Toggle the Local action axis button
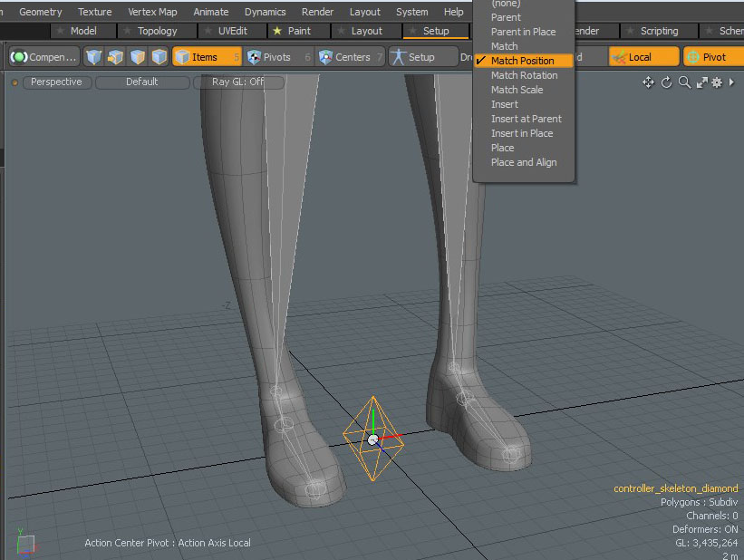Viewport: 744px width, 560px height. [x=644, y=57]
